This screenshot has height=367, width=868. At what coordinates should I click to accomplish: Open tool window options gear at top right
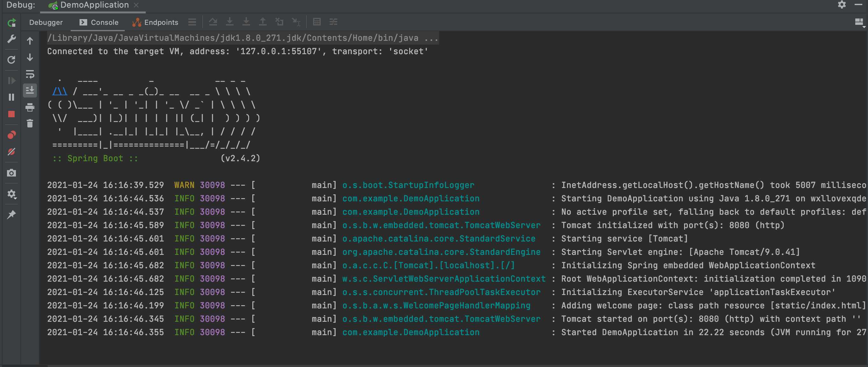coord(842,5)
